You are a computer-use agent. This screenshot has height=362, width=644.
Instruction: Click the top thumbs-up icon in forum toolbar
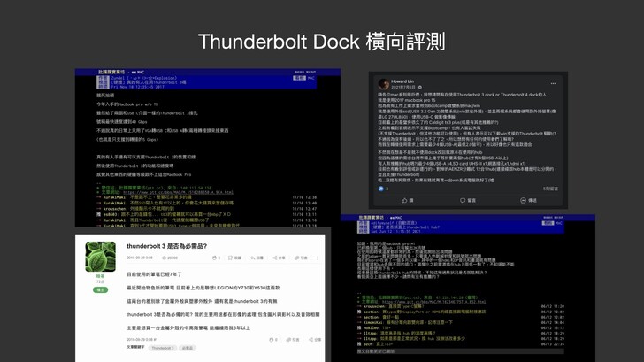pos(214,258)
